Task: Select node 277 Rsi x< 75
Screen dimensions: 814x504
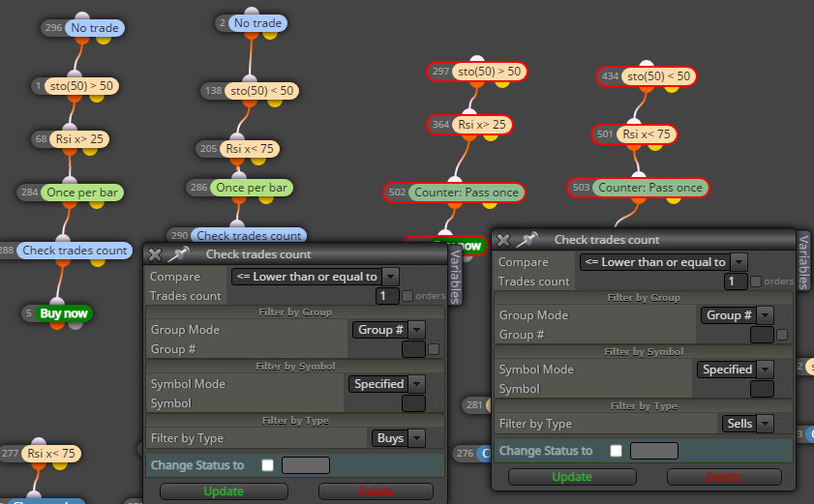Action: click(39, 453)
